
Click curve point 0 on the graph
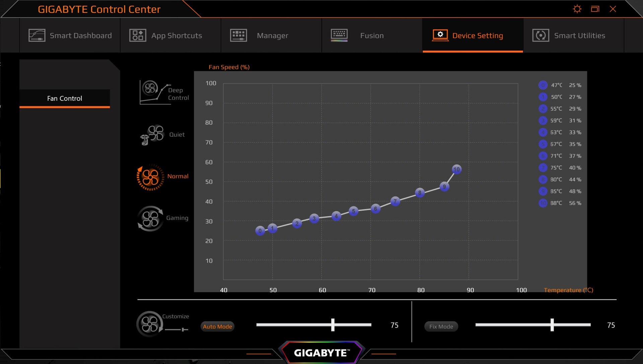point(260,231)
